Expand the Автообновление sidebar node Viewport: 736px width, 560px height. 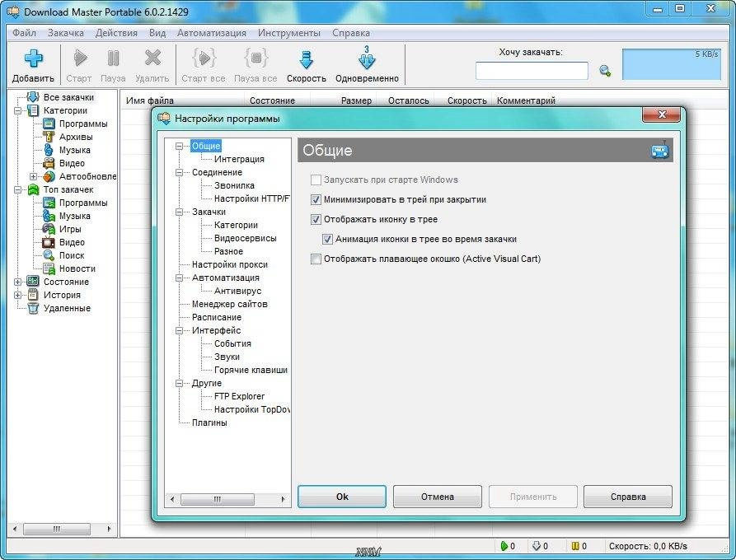pyautogui.click(x=33, y=176)
